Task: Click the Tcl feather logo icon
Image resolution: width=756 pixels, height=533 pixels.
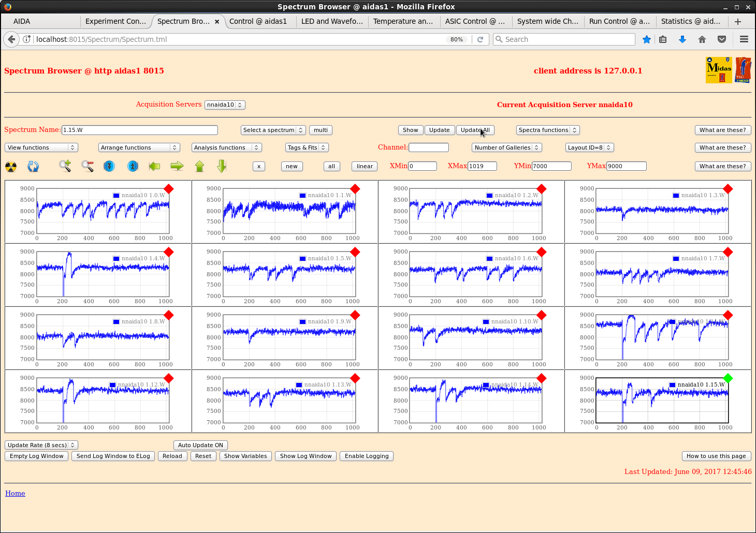Action: [x=743, y=70]
